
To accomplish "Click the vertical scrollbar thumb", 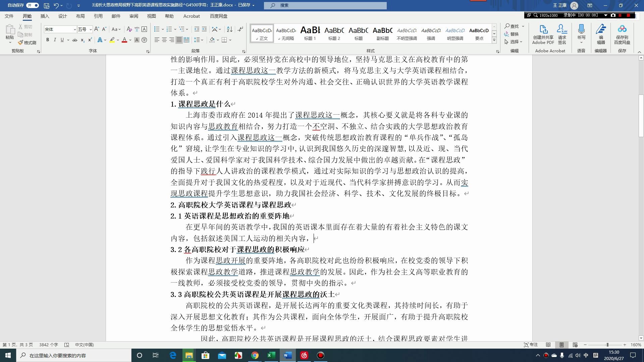I will pos(641,116).
